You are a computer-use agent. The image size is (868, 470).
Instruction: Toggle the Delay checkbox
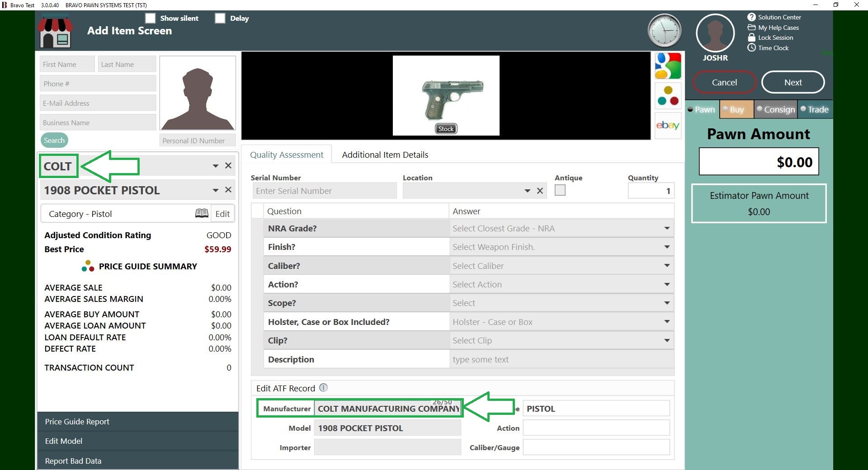(x=220, y=18)
